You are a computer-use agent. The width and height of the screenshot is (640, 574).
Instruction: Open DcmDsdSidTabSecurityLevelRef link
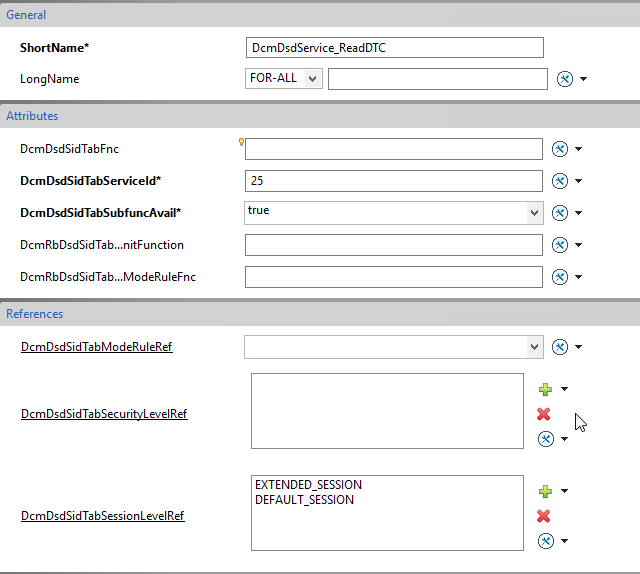pos(104,414)
